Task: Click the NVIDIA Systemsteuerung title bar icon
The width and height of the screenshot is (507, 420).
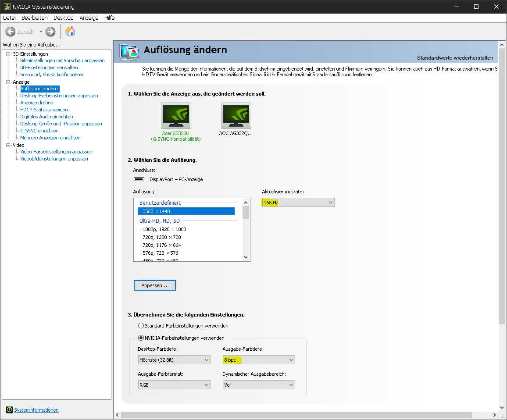Action: pos(7,7)
